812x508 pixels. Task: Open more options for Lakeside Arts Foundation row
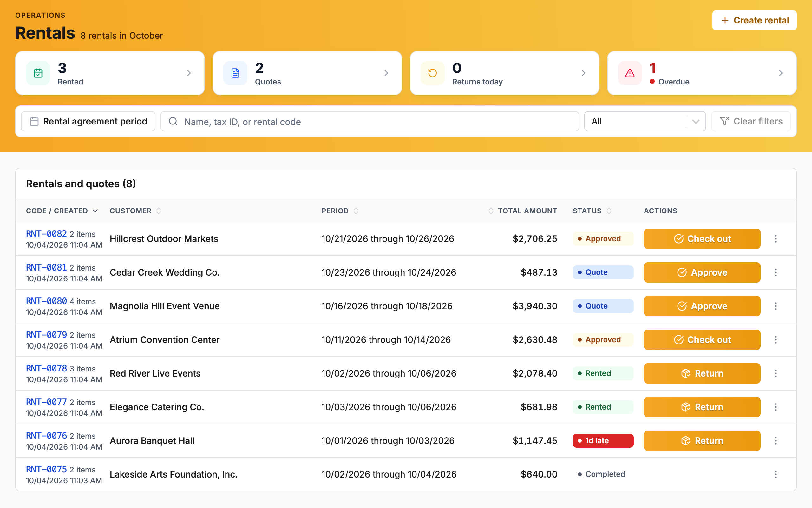coord(776,474)
